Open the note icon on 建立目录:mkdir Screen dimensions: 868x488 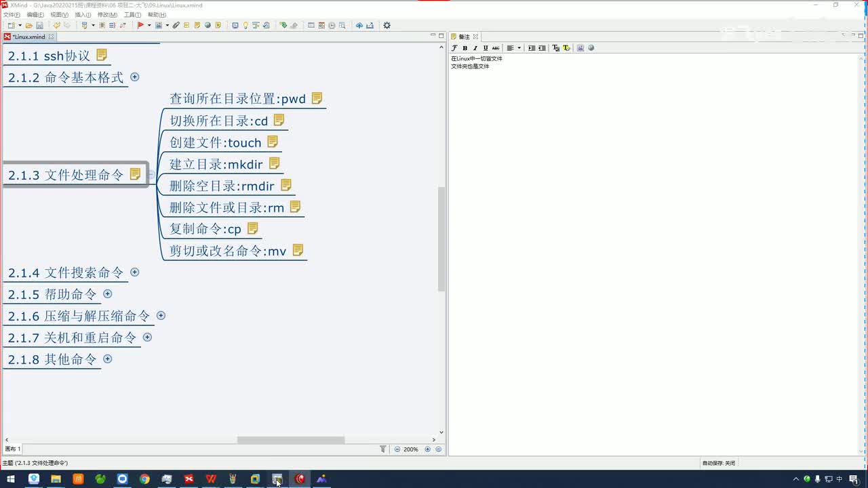[274, 163]
